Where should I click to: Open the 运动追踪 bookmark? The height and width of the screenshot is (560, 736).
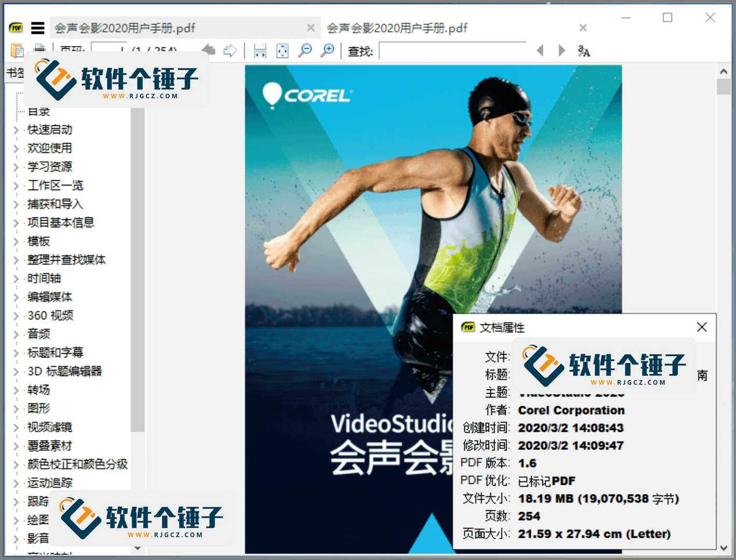tap(50, 483)
